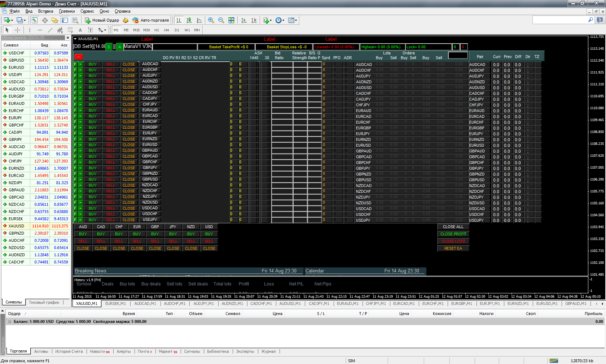Open the Справка menu
The image size is (606, 364).
123,11
